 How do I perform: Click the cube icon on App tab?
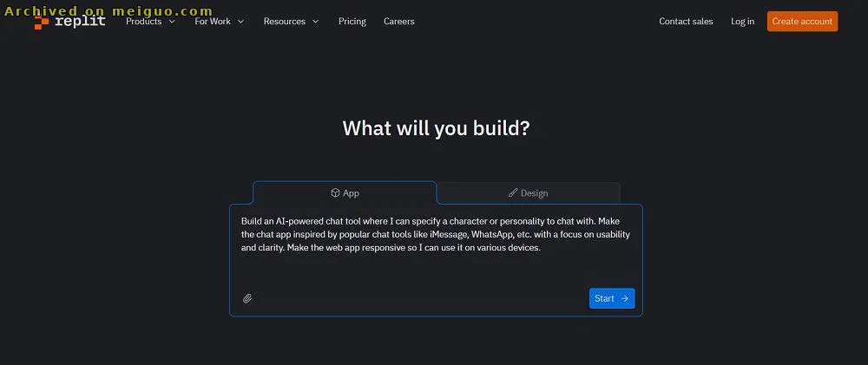pos(335,192)
